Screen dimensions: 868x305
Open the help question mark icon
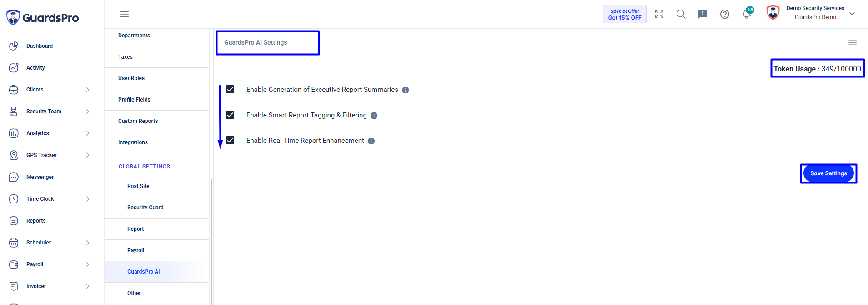point(725,14)
